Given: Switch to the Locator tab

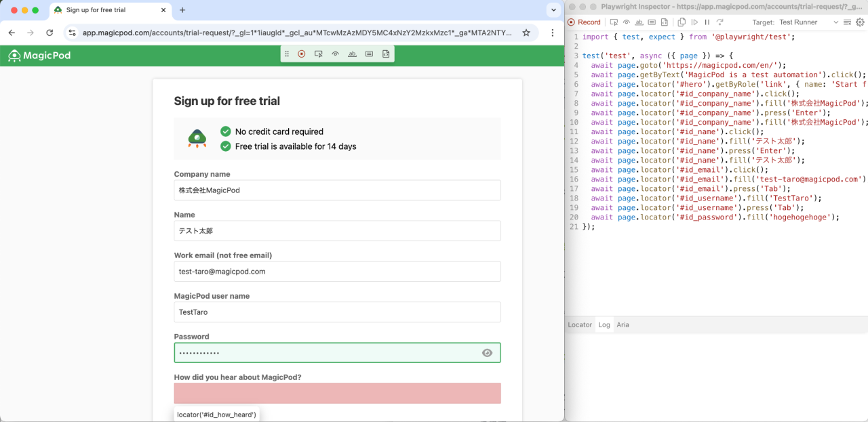Looking at the screenshot, I should 580,325.
